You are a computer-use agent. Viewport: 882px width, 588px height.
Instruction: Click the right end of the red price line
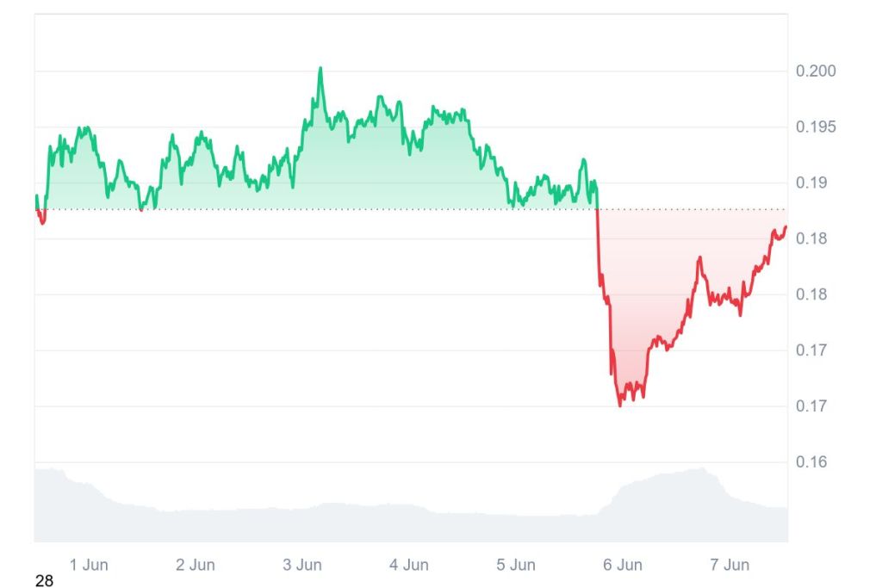coord(786,227)
